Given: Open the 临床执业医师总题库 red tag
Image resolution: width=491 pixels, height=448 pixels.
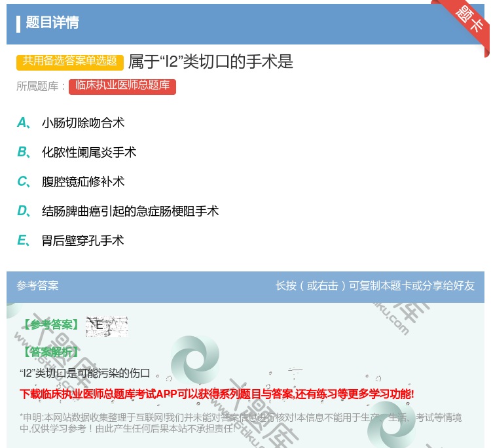Looking at the screenshot, I should (122, 86).
